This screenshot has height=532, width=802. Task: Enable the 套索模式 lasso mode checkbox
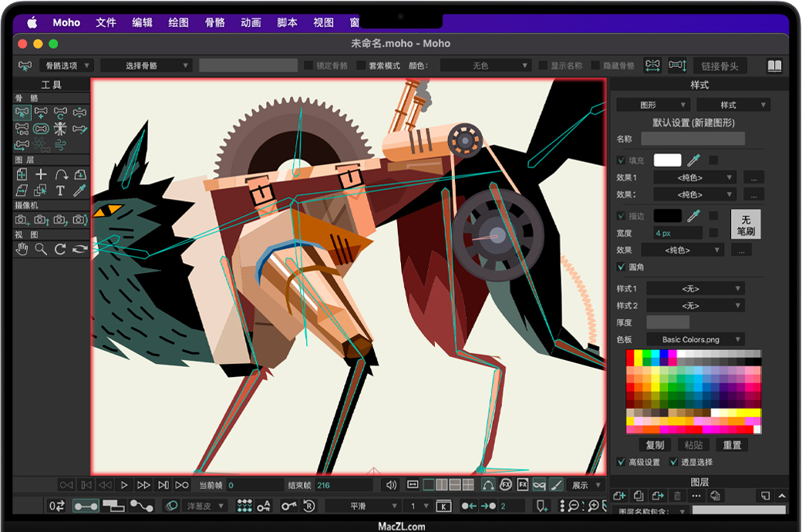[x=361, y=66]
